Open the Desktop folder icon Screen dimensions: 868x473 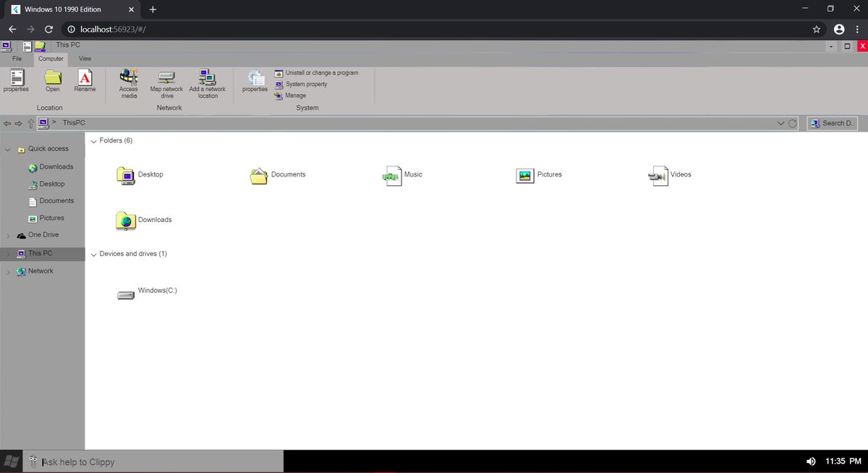[126, 176]
